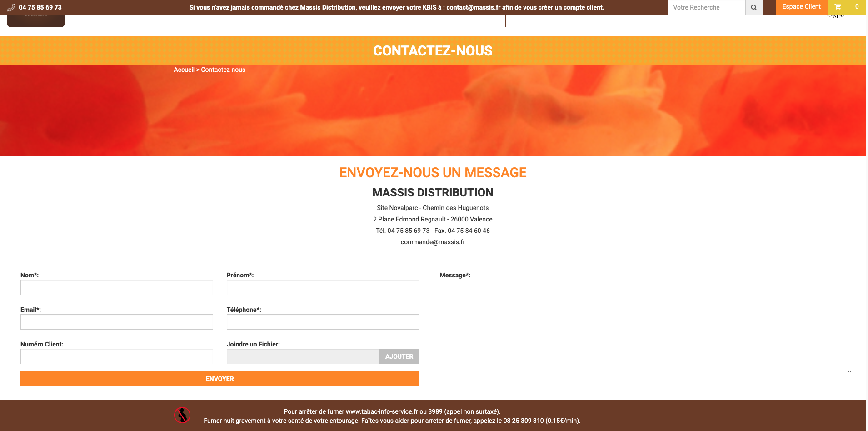Click inside the Message text area
Viewport: 868px width, 431px height.
click(x=646, y=326)
